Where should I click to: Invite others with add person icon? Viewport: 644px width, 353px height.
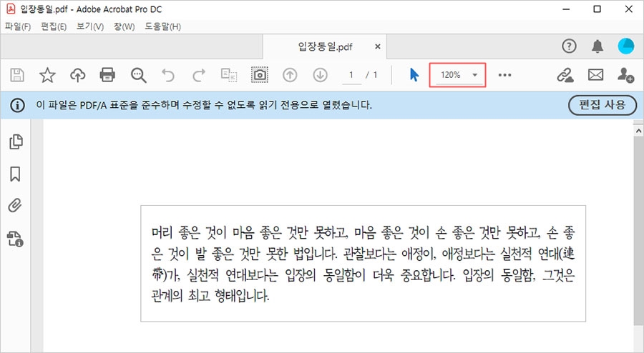tap(626, 75)
